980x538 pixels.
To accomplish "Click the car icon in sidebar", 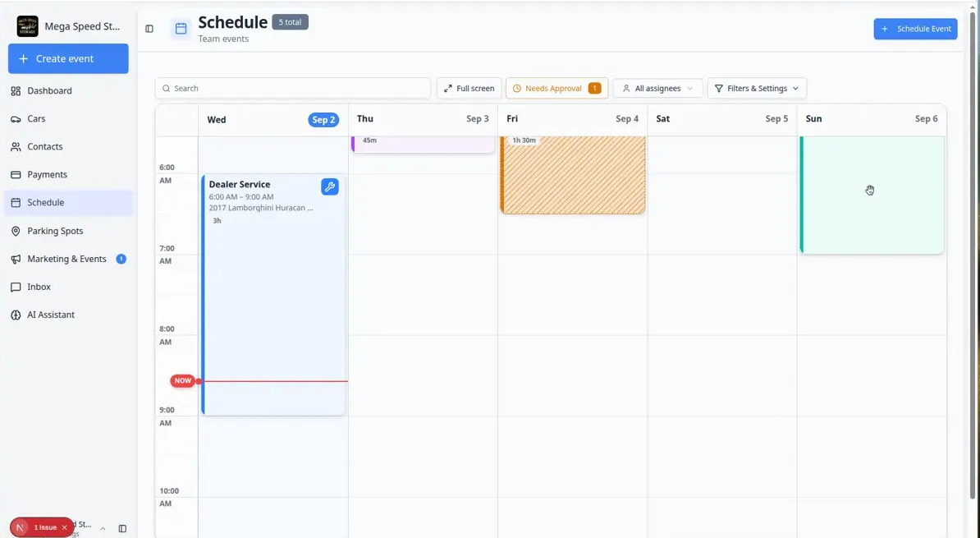I will [x=16, y=119].
